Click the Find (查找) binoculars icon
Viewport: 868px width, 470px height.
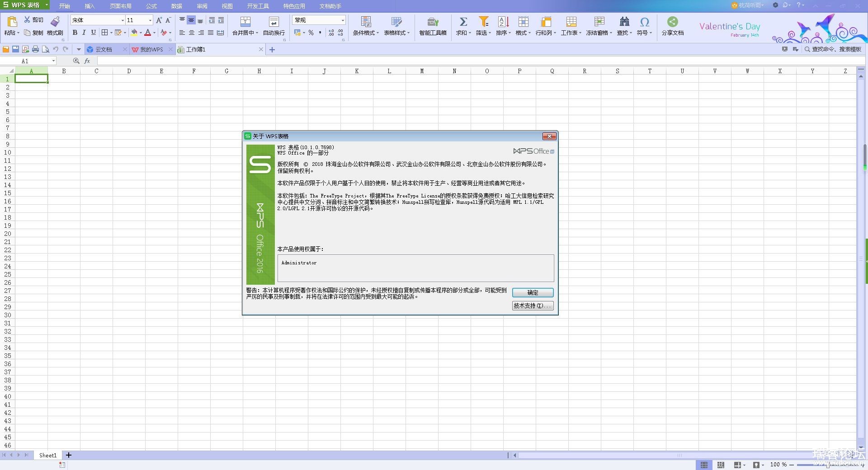(x=624, y=22)
